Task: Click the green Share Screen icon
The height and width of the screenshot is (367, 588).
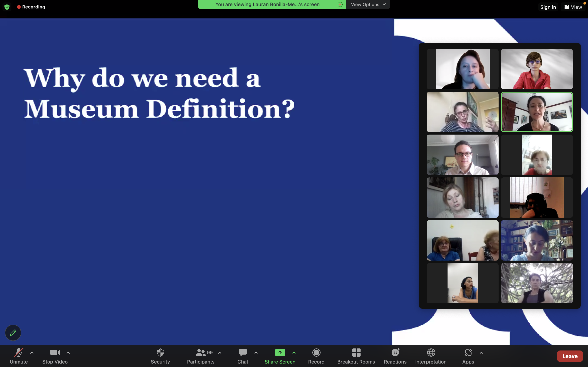Action: click(280, 353)
